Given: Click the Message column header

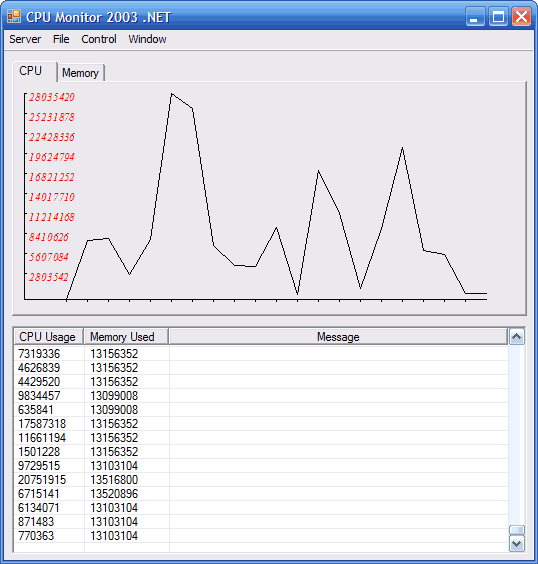Looking at the screenshot, I should (x=338, y=337).
